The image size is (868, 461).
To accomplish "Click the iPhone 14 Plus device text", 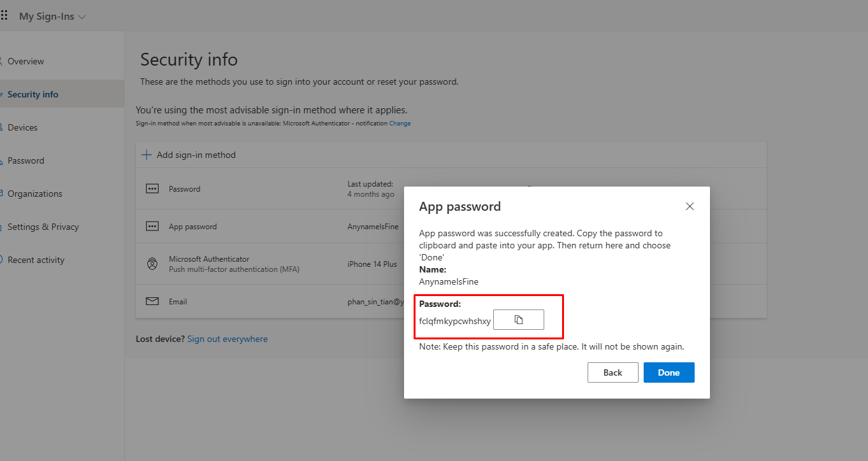I will [x=372, y=264].
